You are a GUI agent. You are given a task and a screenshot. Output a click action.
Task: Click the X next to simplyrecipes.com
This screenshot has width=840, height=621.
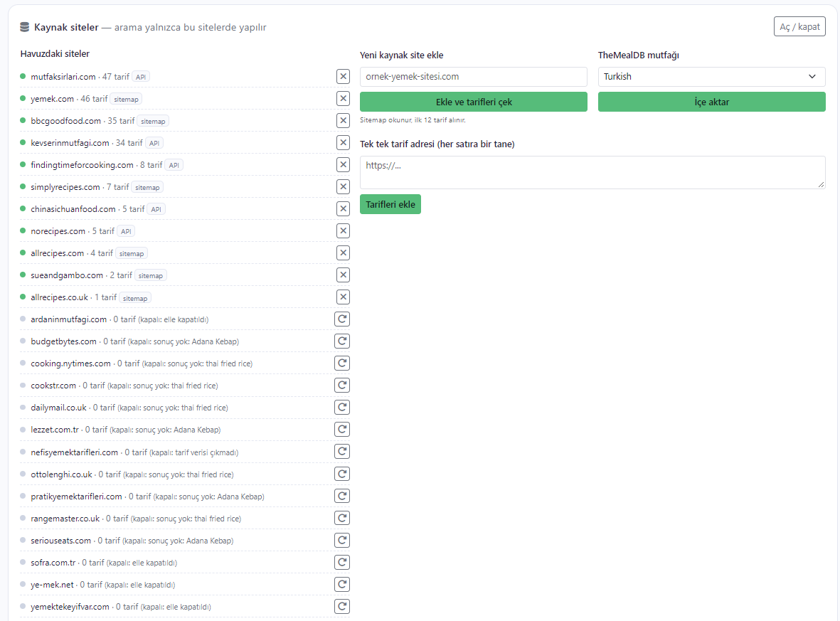(x=344, y=186)
